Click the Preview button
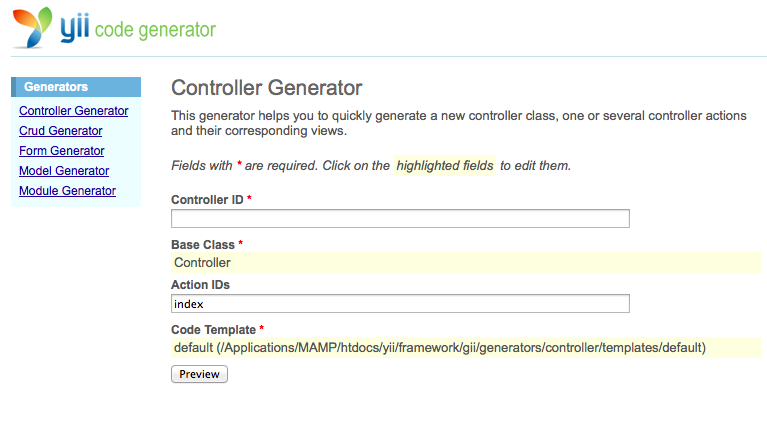This screenshot has width=767, height=439. 199,374
